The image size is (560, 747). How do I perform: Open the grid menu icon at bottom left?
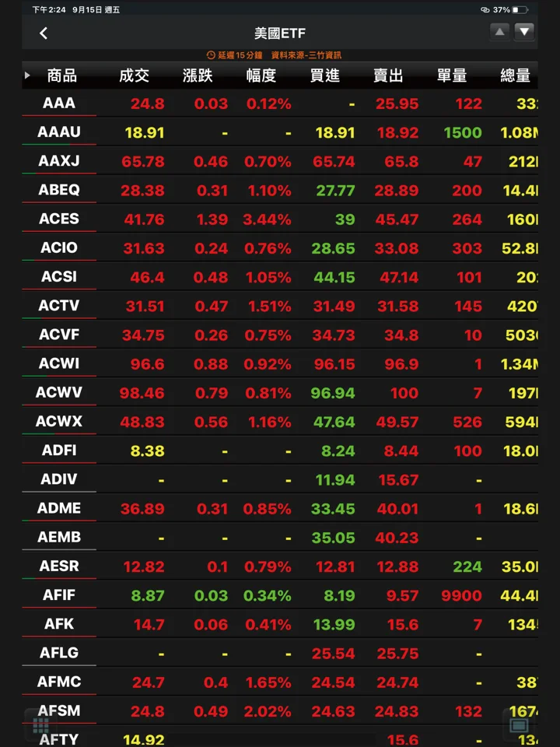pyautogui.click(x=41, y=725)
